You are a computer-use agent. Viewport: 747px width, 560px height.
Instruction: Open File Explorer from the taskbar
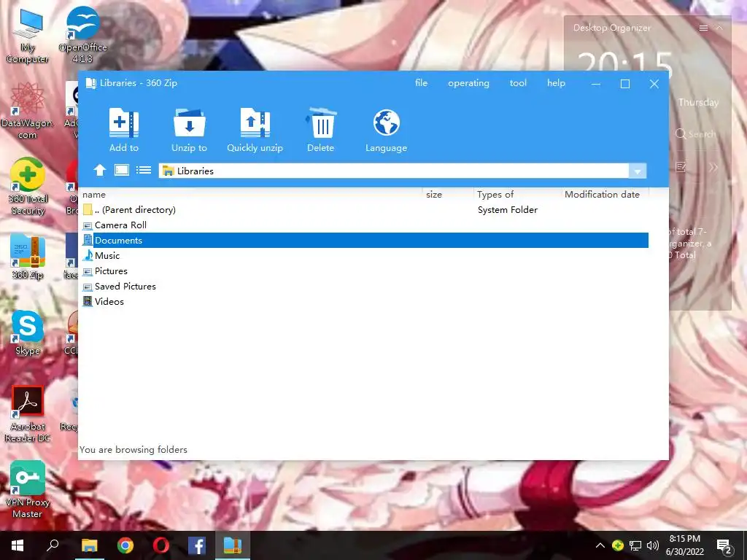90,545
